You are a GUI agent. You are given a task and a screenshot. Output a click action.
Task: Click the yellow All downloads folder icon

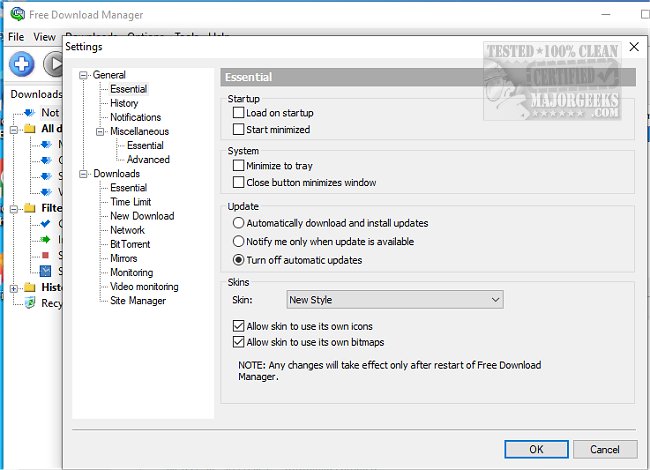(29, 129)
